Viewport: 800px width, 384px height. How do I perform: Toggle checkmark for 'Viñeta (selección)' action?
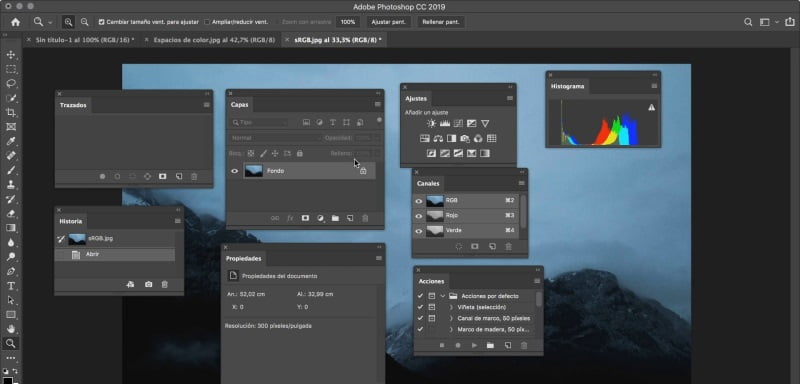click(420, 307)
